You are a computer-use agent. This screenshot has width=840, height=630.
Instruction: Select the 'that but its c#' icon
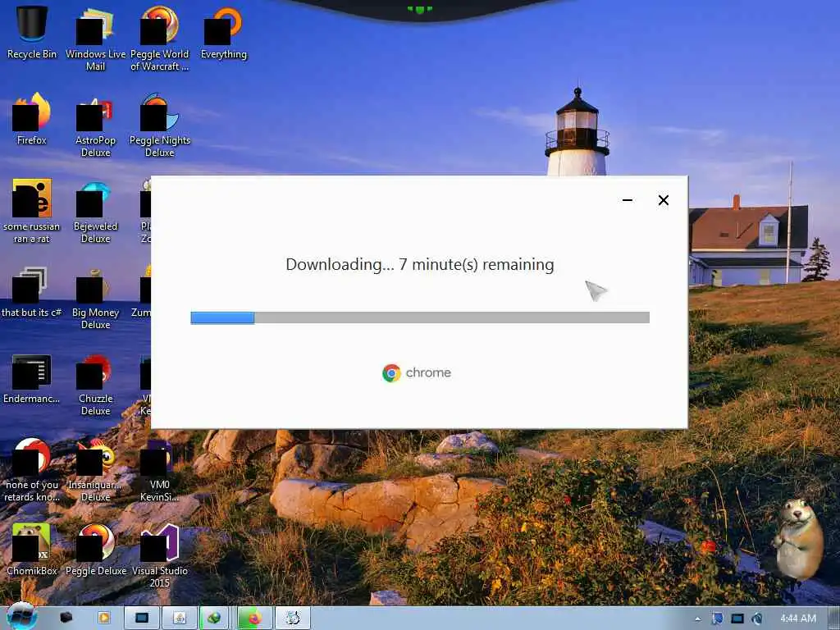pos(32,291)
